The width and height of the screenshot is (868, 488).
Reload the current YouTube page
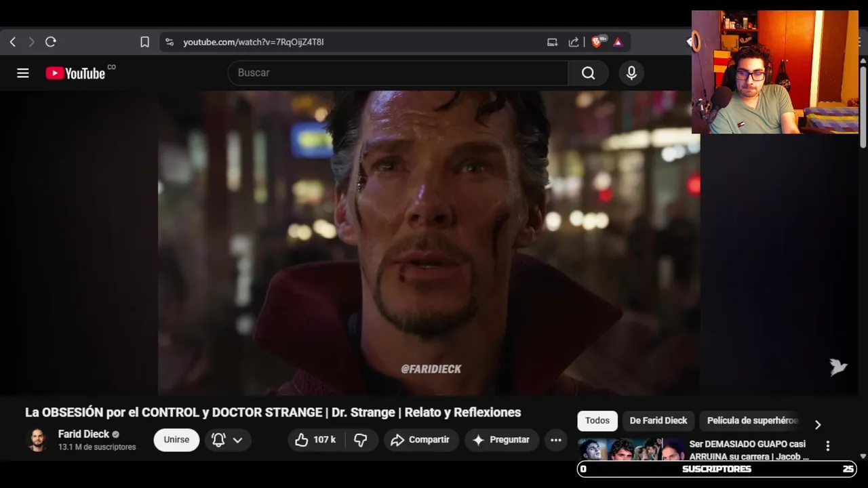click(50, 42)
